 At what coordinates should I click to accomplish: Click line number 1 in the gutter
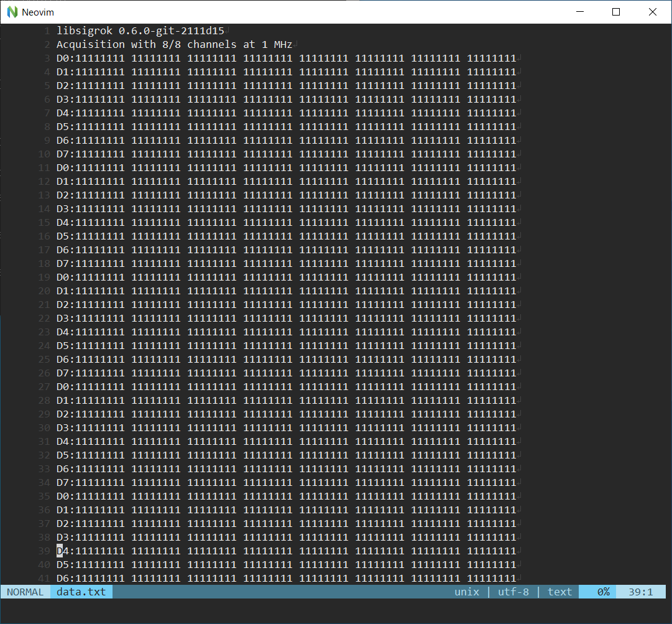pyautogui.click(x=47, y=31)
